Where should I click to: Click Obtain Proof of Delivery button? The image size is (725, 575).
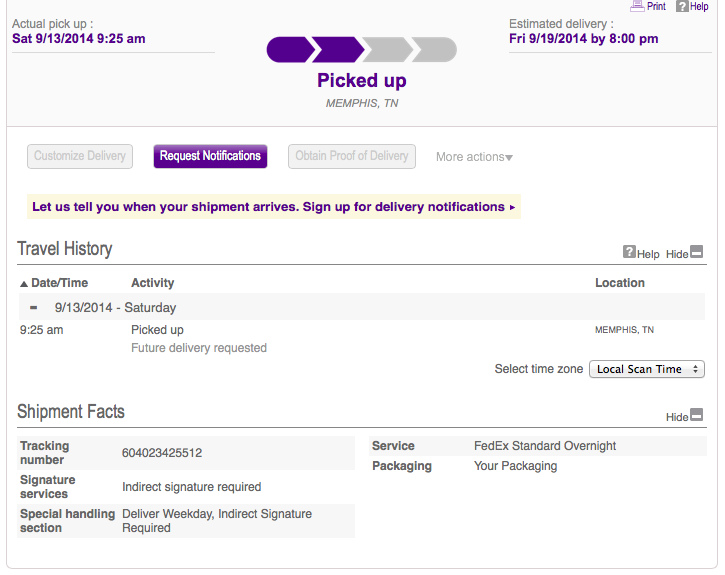click(x=352, y=156)
